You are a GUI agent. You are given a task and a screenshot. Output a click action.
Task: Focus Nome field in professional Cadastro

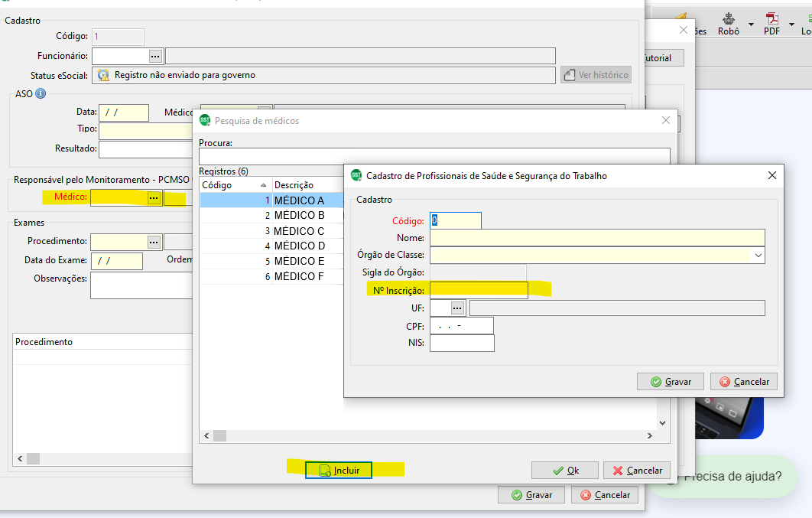click(x=597, y=238)
